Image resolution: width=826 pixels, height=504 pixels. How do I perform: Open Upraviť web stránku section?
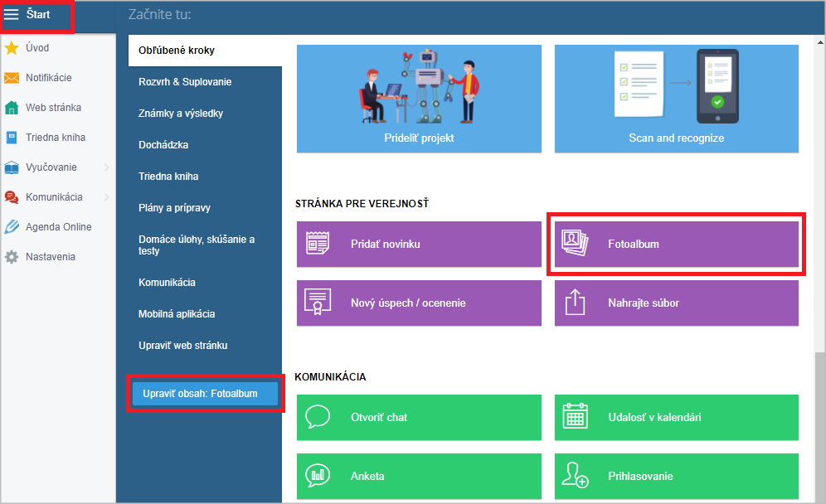(182, 346)
